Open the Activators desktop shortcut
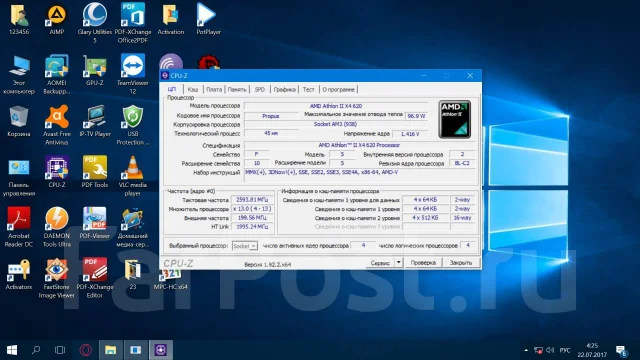This screenshot has height=360, width=640. pos(19,275)
